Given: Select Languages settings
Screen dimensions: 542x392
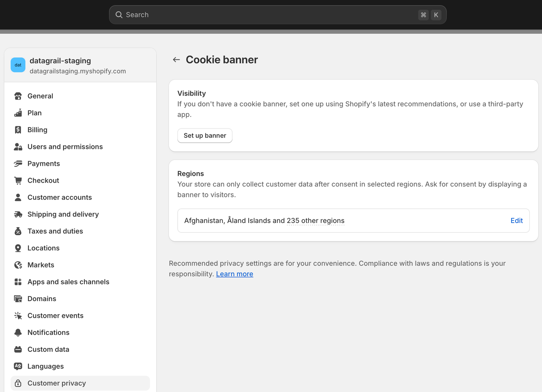Looking at the screenshot, I should (x=80, y=366).
